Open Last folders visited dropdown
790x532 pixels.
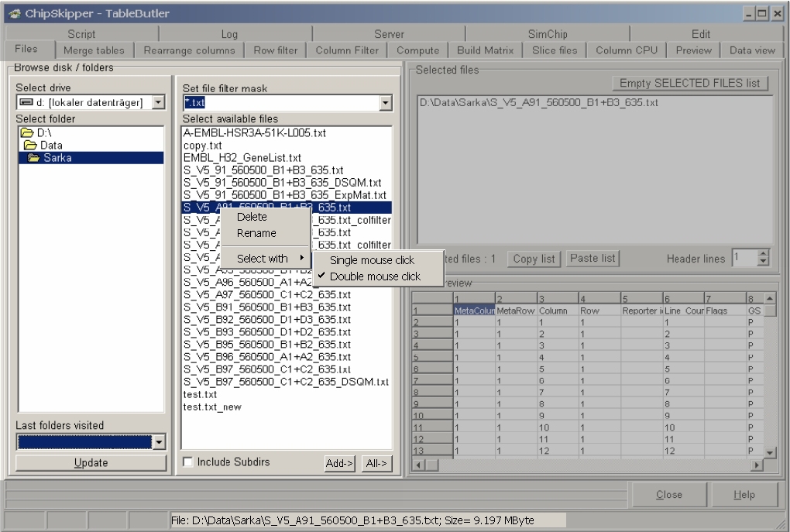(158, 441)
